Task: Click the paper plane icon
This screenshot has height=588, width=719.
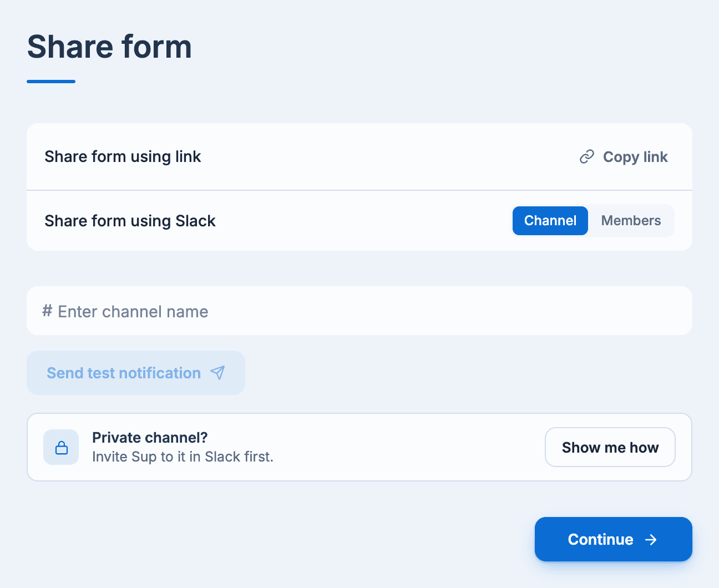Action: tap(218, 373)
